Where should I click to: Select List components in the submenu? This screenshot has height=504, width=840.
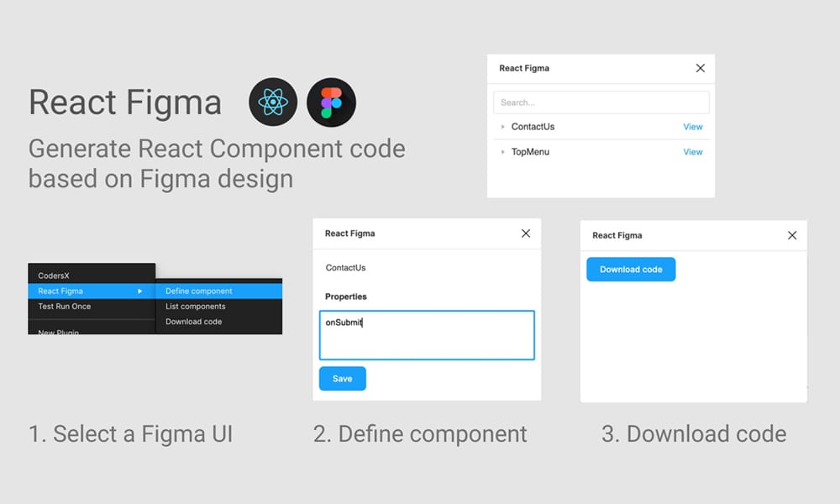point(197,305)
